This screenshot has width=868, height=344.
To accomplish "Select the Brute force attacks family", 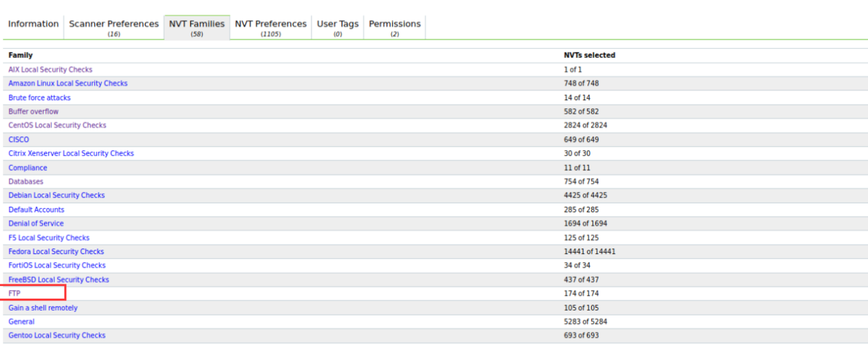I will [39, 98].
